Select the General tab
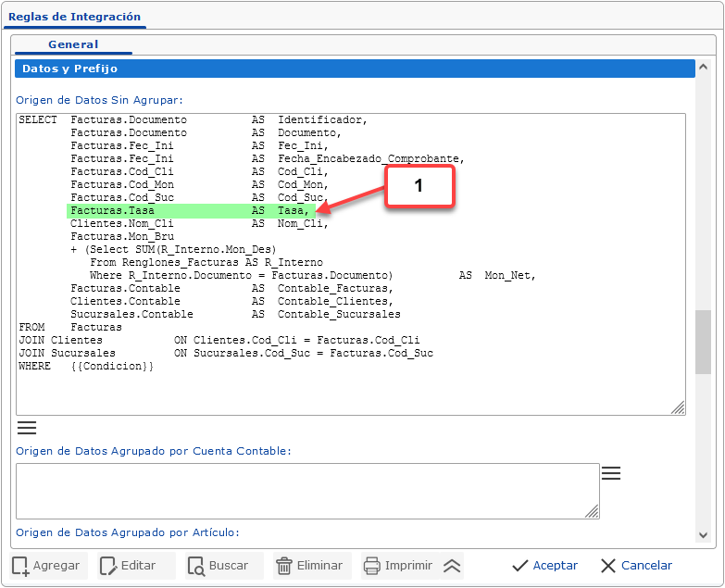Image resolution: width=725 pixels, height=588 pixels. pyautogui.click(x=73, y=44)
